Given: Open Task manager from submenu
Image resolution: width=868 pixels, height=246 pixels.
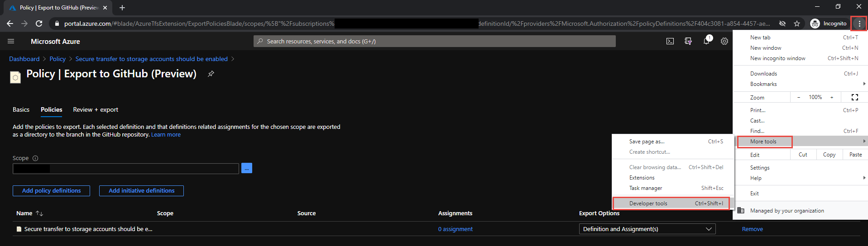Looking at the screenshot, I should click(672, 188).
